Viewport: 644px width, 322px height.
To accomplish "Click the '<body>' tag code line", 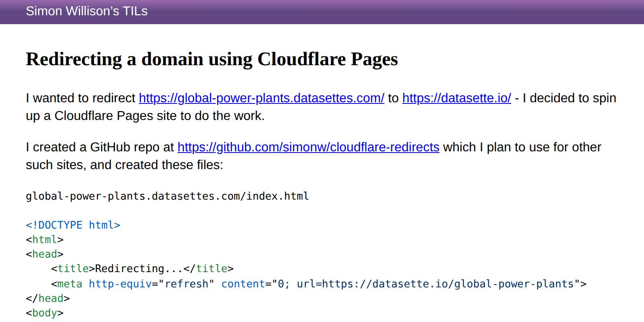I will click(44, 313).
